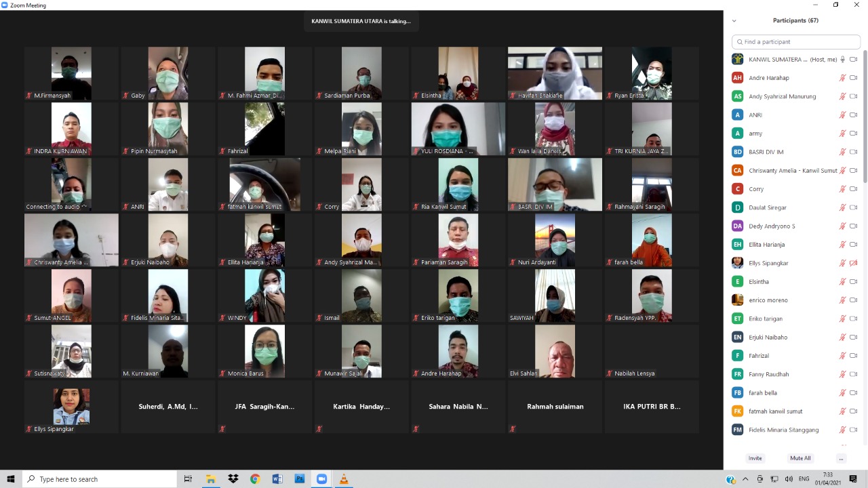Click the KANWIL SUMATERA host logo avatar
868x488 pixels.
pyautogui.click(x=737, y=59)
